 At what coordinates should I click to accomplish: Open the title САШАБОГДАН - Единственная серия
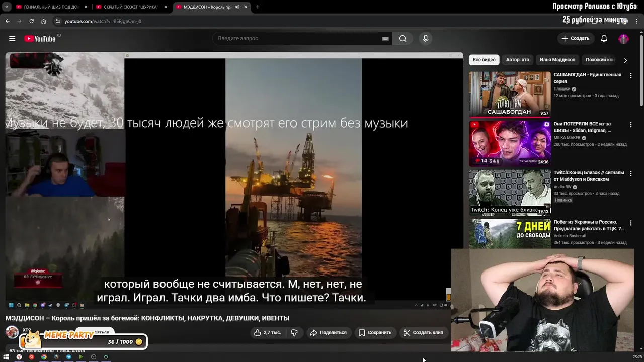pyautogui.click(x=587, y=78)
